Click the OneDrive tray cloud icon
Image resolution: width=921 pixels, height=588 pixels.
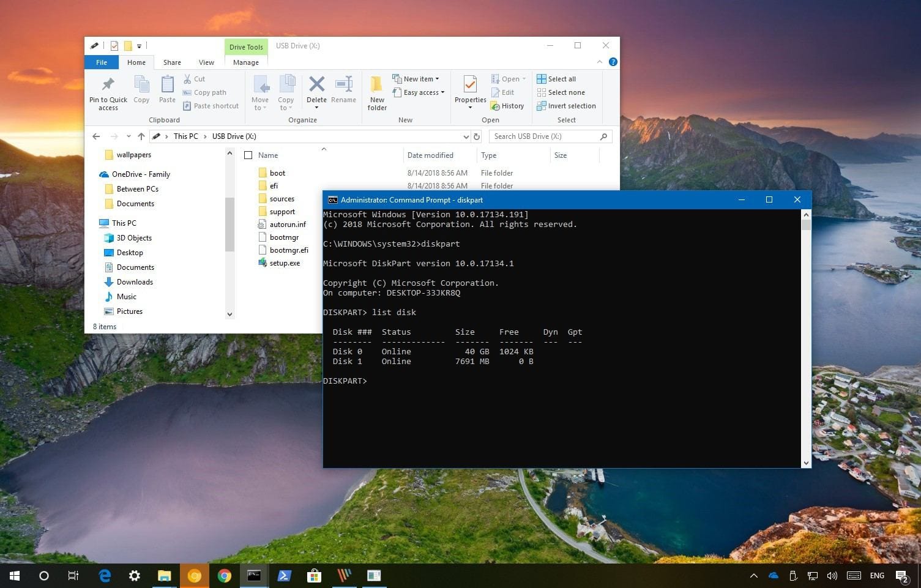774,575
